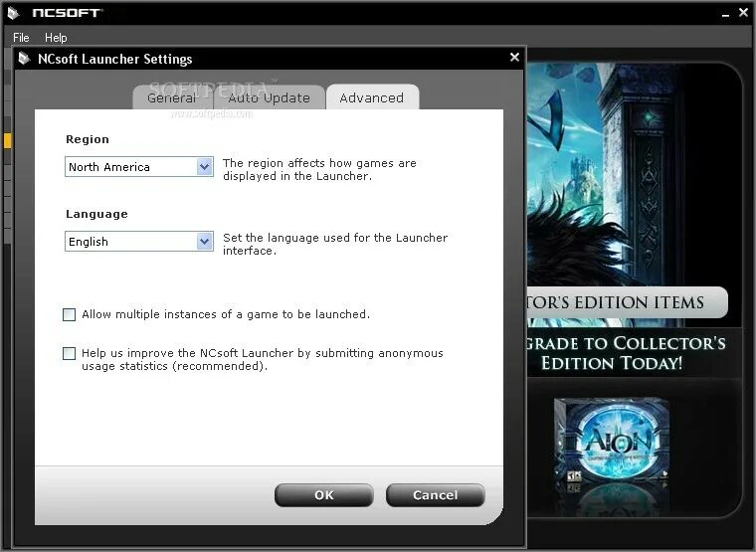Click the Launcher Settings dialog logo icon
The height and width of the screenshot is (552, 756).
[x=24, y=59]
